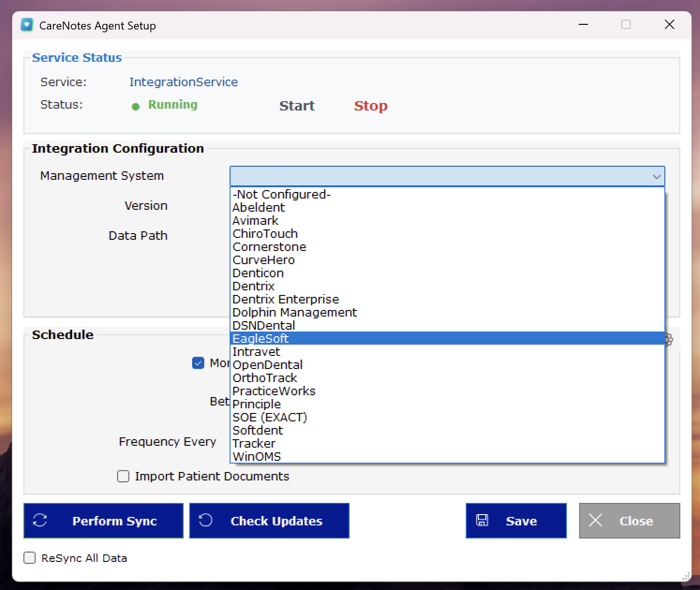Viewport: 700px width, 590px height.
Task: Click the Import Patient Documents label
Action: tap(212, 476)
